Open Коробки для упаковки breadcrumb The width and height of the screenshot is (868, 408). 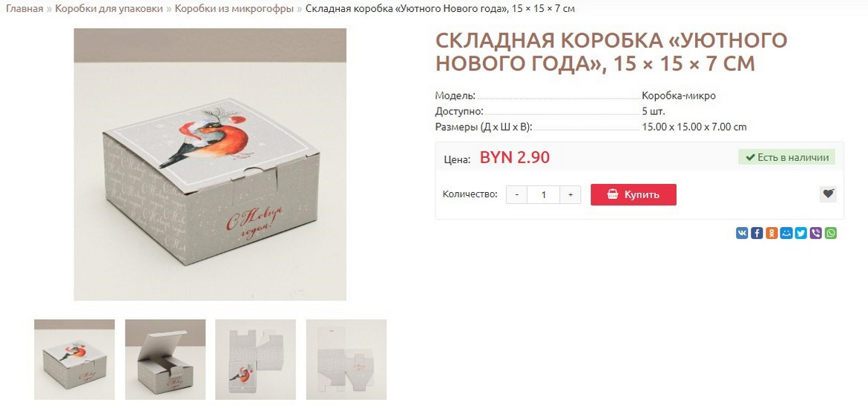[x=109, y=9]
